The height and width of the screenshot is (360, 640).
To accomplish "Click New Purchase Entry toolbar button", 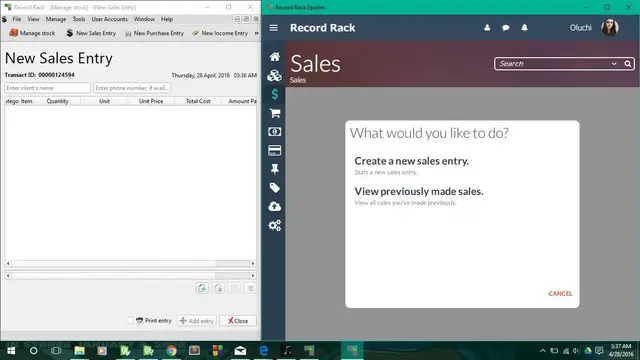I will 154,33.
